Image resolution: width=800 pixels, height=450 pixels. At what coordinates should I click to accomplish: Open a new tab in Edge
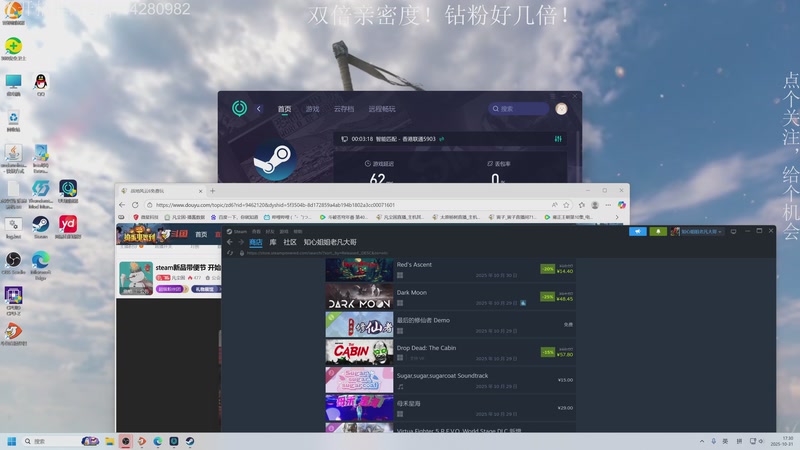[212, 191]
